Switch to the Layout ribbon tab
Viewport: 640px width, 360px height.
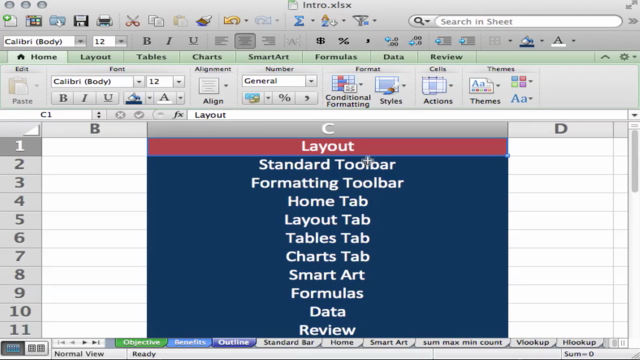[x=96, y=57]
